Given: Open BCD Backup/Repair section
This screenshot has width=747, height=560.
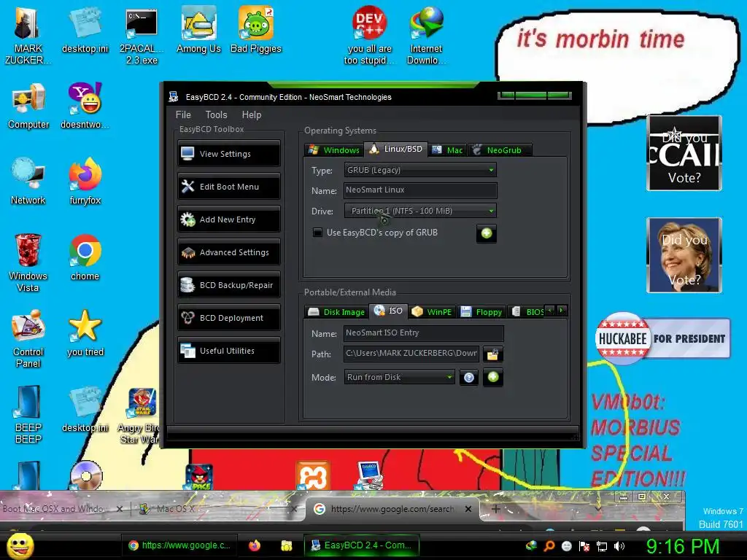Looking at the screenshot, I should click(x=228, y=285).
